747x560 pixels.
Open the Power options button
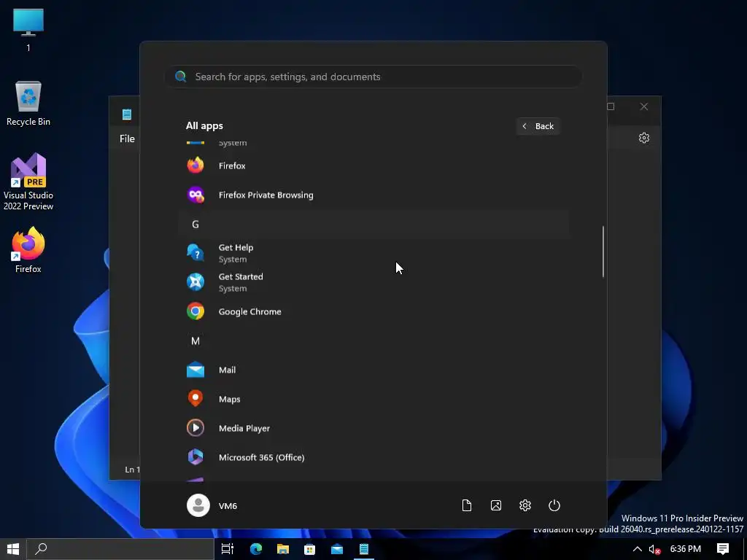(554, 505)
